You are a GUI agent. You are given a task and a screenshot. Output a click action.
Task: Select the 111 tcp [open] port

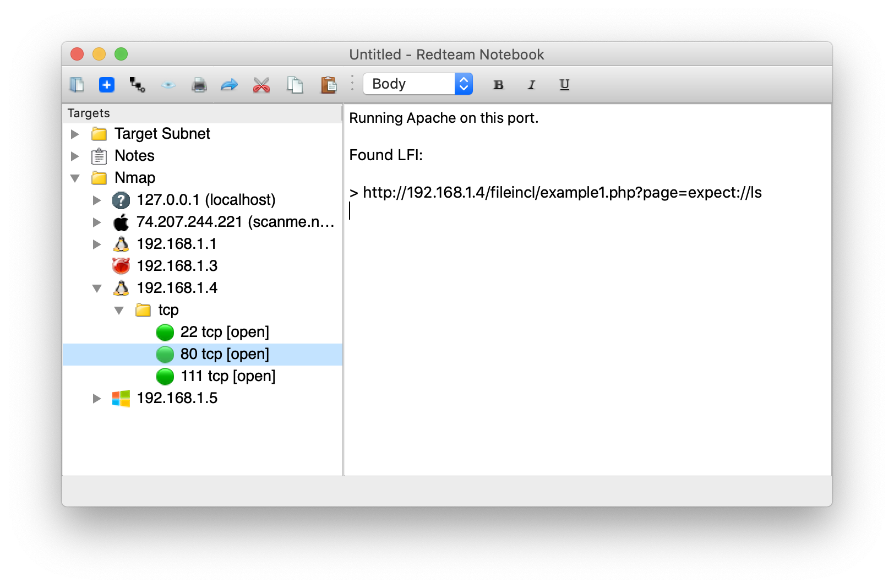[228, 376]
